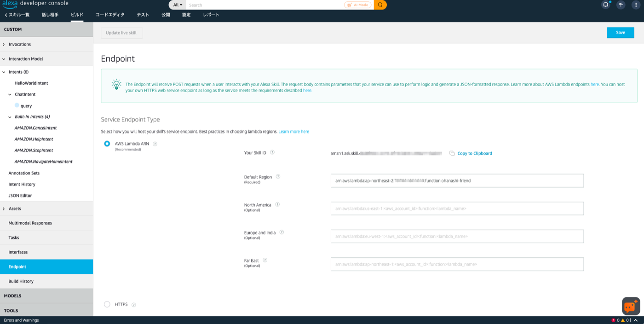Click the Europe and India ARN field
The height and width of the screenshot is (324, 644).
tap(457, 236)
